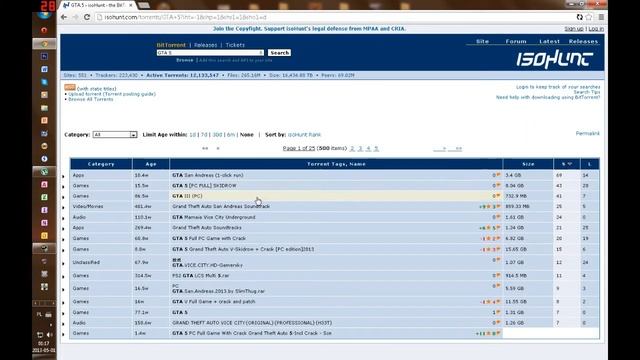640x360 pixels.
Task: Expand the GTA V Full Game + crack and patch row arrow
Action: (x=63, y=303)
